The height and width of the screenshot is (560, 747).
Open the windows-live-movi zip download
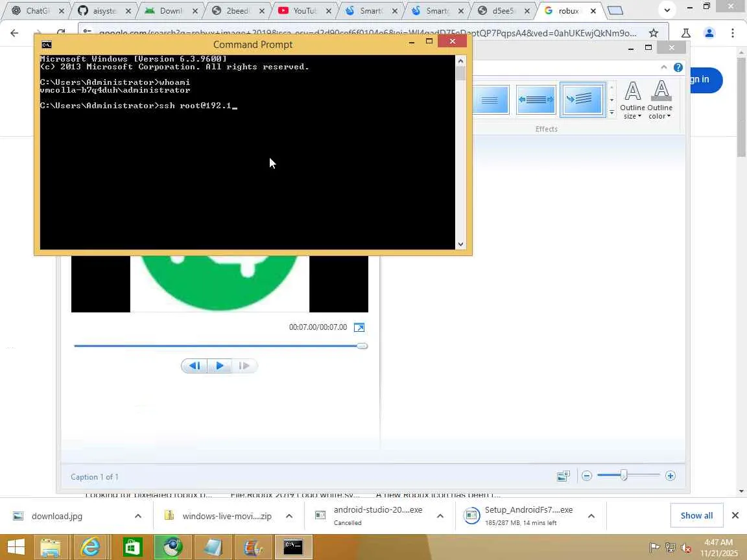tap(227, 516)
